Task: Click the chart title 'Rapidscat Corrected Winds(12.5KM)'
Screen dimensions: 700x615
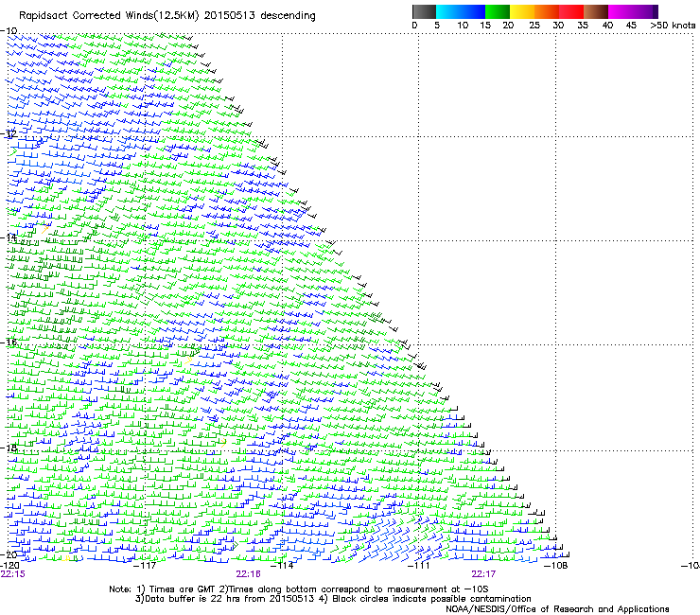Action: point(109,16)
